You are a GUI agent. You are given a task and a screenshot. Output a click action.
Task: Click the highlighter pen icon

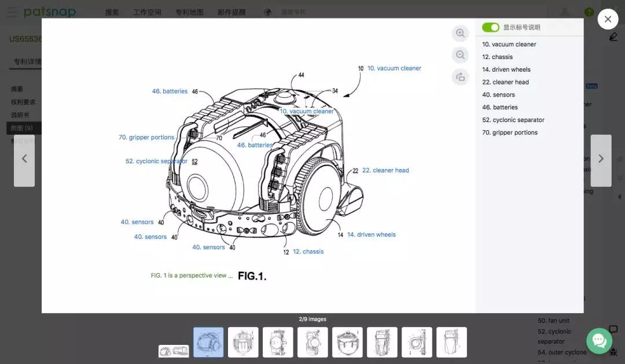point(613,37)
